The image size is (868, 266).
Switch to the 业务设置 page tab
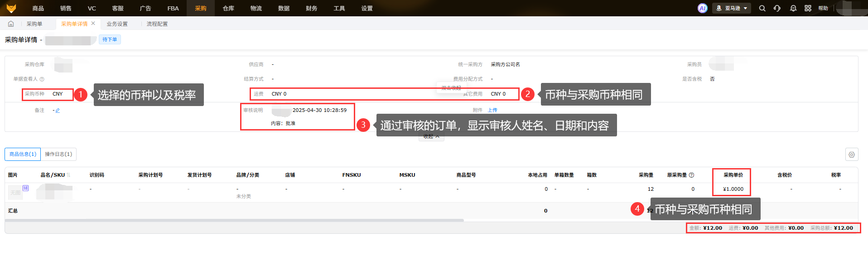[117, 24]
